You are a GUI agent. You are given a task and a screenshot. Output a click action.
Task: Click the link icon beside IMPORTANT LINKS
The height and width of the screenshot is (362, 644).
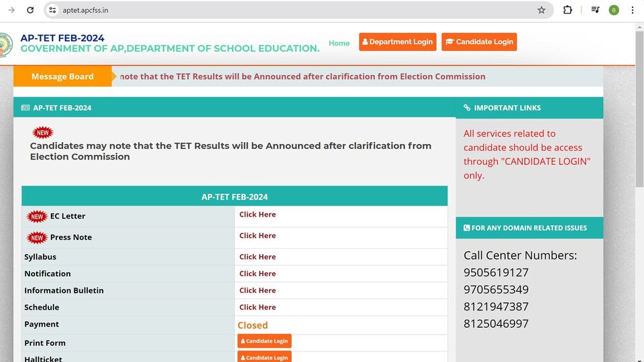coord(467,107)
